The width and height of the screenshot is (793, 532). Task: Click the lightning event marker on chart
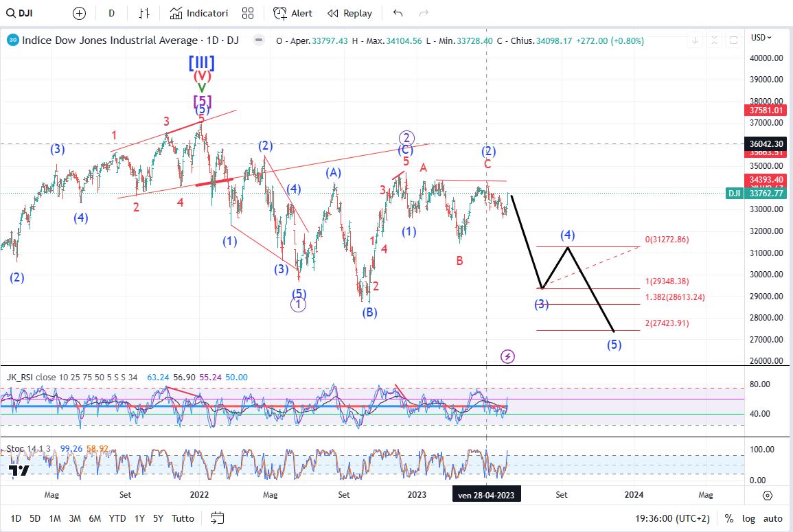(507, 356)
